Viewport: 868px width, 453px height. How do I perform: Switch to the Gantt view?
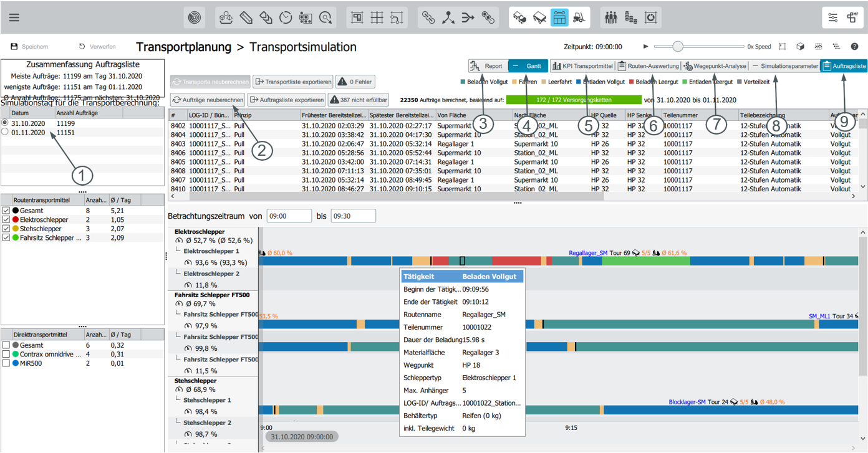(528, 65)
